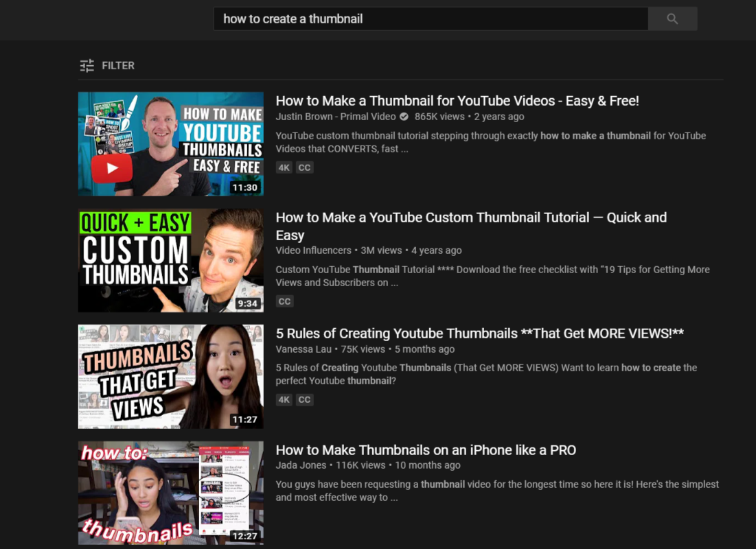Visit the Justin Brown - Primal Video channel
Viewport: 756px width, 549px height.
coord(336,117)
